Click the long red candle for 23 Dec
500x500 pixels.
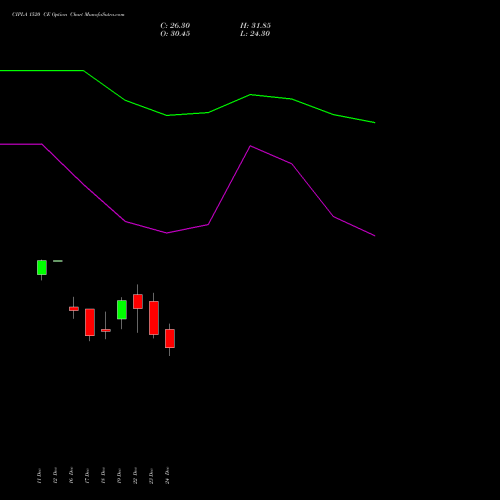tap(154, 318)
